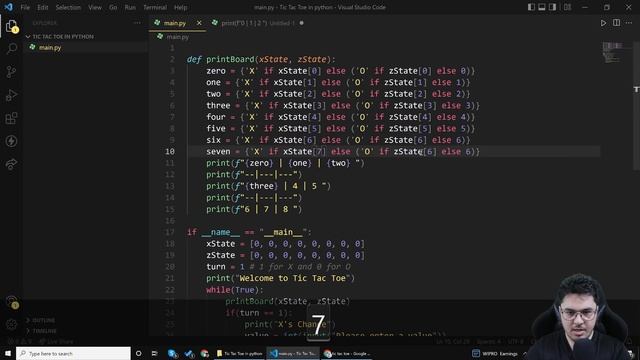This screenshot has width=640, height=360.
Task: Open Customize Layout control
Action: pyautogui.click(x=567, y=7)
